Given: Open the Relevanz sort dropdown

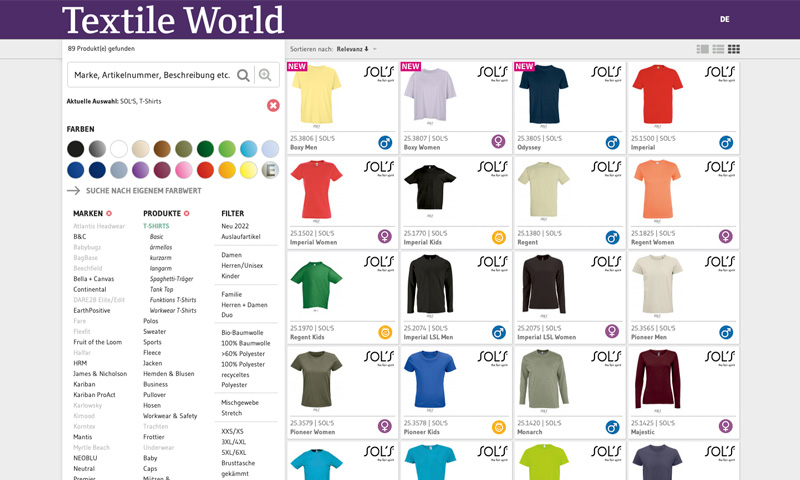Looking at the screenshot, I should (356, 49).
